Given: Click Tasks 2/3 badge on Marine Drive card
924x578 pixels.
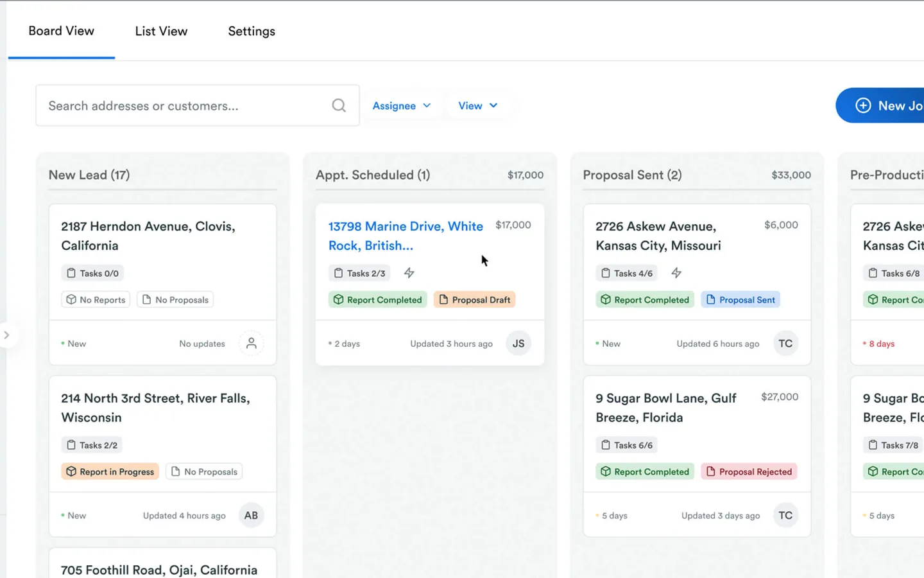Looking at the screenshot, I should [x=359, y=273].
